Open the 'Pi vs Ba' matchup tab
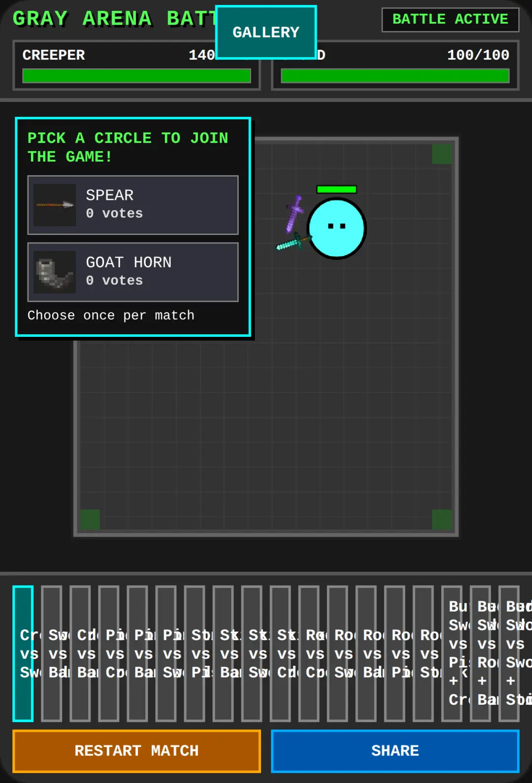532x783 pixels. (x=137, y=653)
